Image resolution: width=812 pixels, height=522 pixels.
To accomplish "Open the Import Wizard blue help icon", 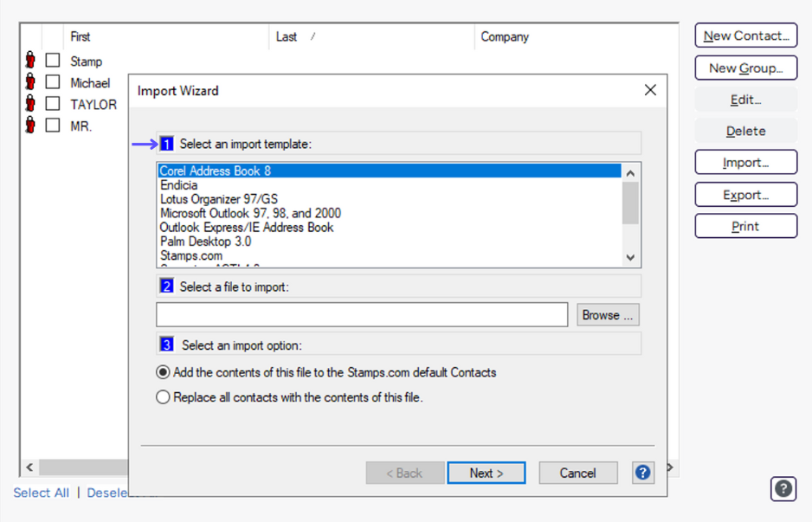I will [642, 473].
